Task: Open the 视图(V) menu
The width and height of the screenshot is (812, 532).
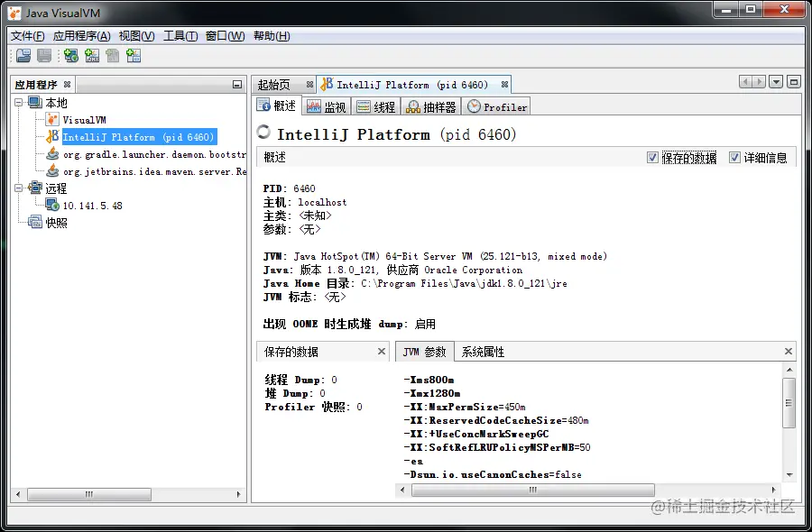Action: (x=137, y=36)
